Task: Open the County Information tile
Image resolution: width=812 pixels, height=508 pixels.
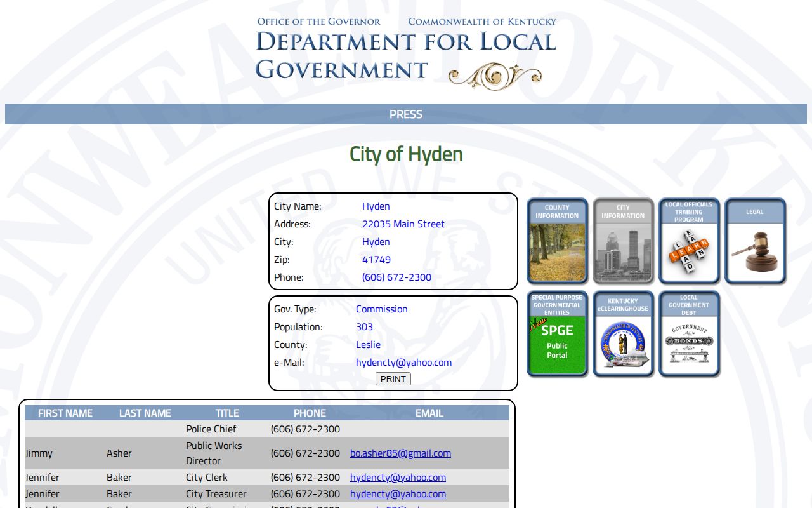Action: pos(557,241)
